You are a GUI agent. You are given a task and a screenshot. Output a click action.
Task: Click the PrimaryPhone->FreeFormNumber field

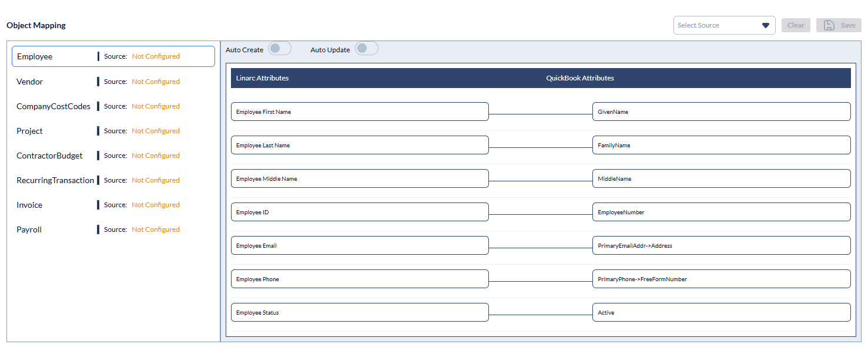tap(721, 279)
